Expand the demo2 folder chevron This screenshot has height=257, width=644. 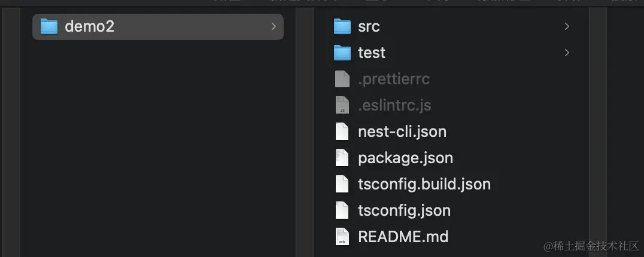point(274,27)
